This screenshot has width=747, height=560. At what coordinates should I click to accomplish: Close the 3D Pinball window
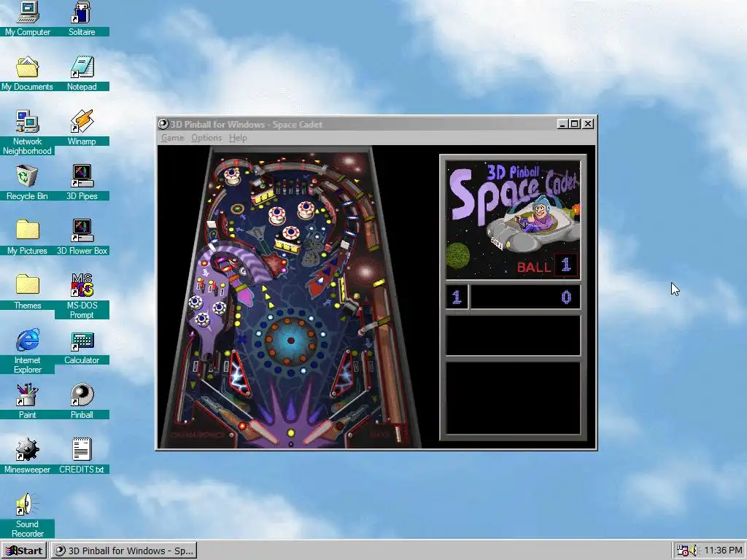pyautogui.click(x=589, y=124)
